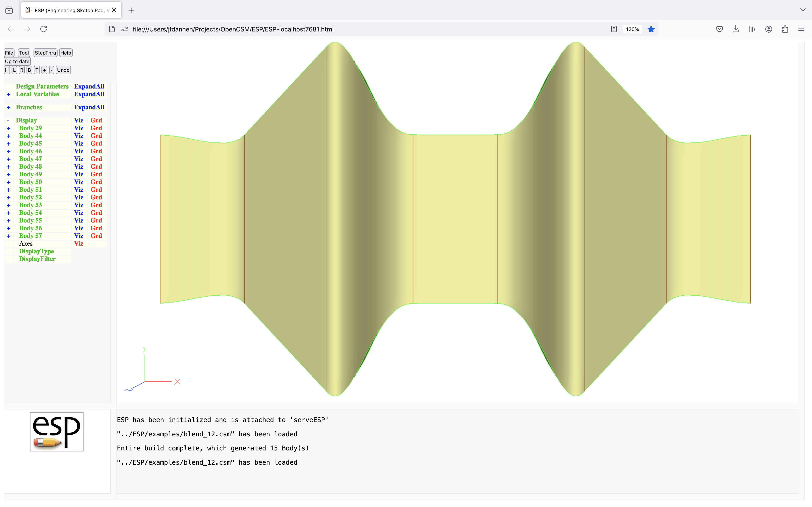This screenshot has height=507, width=812.
Task: Toggle Viz for Axes
Action: pyautogui.click(x=79, y=244)
